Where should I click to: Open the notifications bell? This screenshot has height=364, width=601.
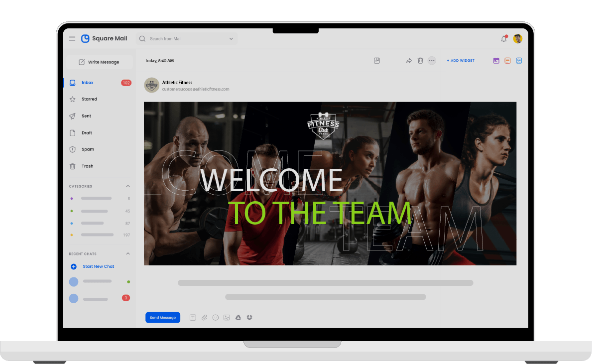point(504,38)
